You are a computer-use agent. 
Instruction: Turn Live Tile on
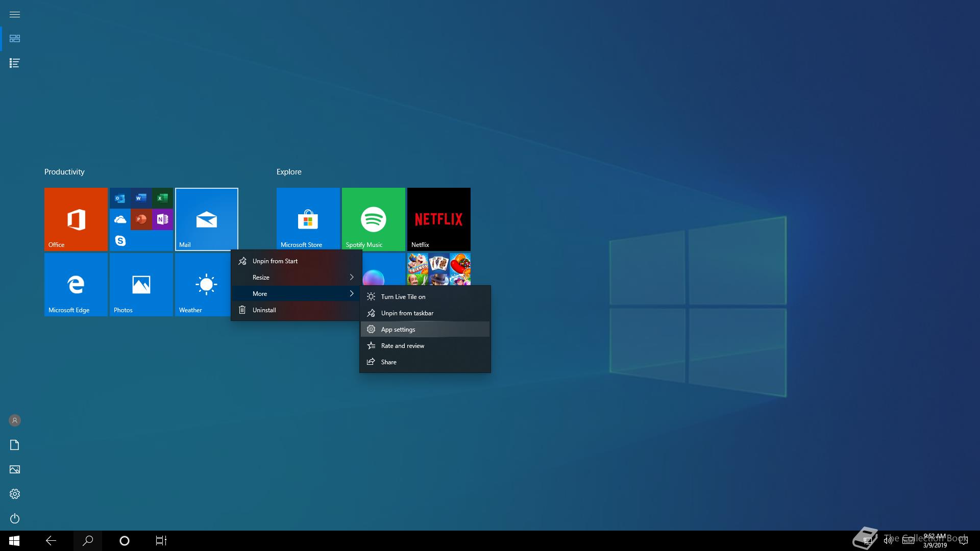pos(425,297)
